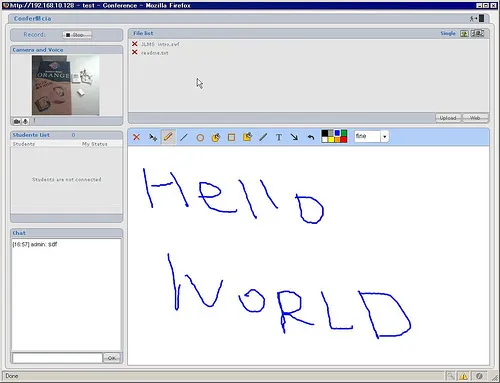Select the T text tool

click(x=279, y=137)
